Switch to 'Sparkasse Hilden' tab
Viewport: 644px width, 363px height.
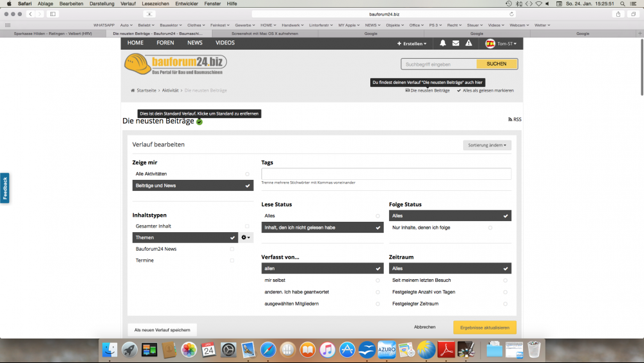(53, 34)
